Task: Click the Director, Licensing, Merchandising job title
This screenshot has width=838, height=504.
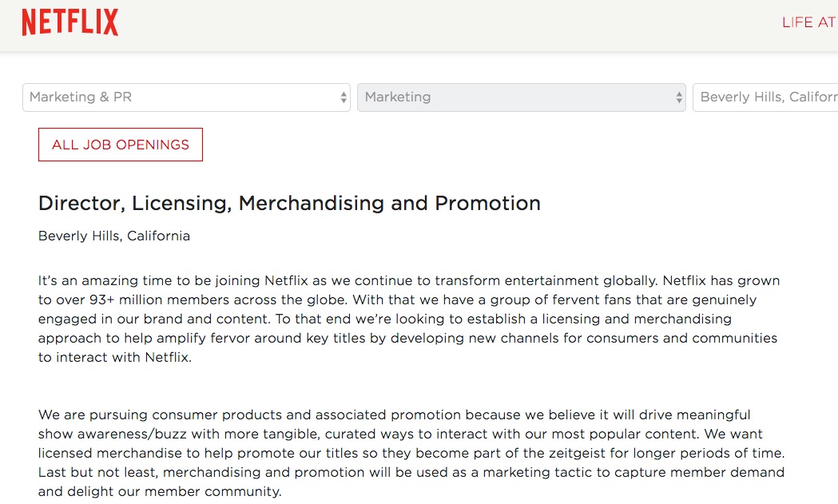Action: (x=289, y=203)
